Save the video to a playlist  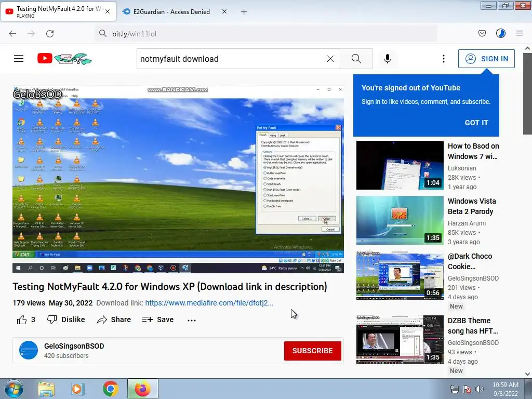[158, 320]
